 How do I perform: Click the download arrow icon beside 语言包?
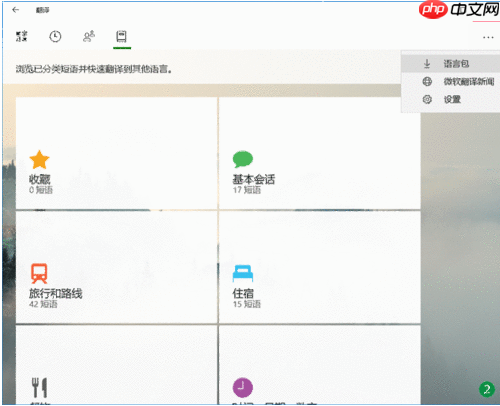(427, 63)
